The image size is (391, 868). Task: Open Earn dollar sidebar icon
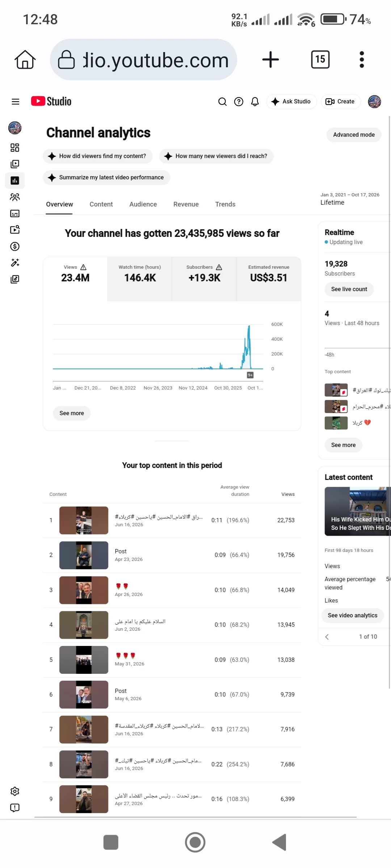[x=15, y=246]
